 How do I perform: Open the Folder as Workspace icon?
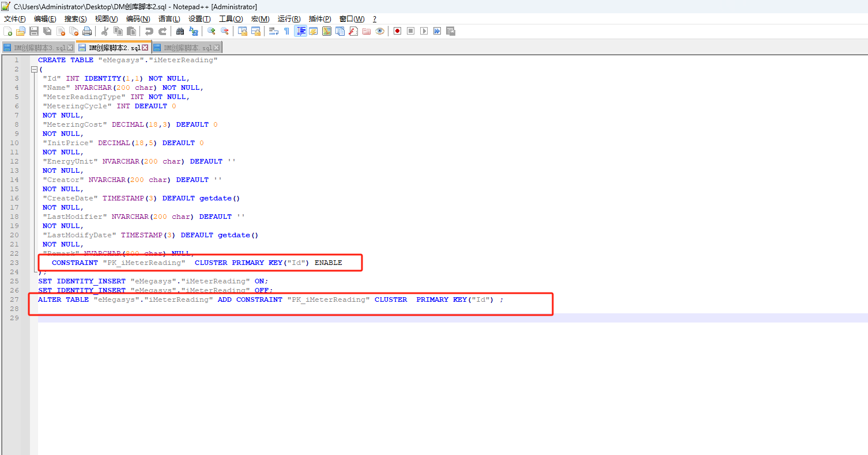367,31
